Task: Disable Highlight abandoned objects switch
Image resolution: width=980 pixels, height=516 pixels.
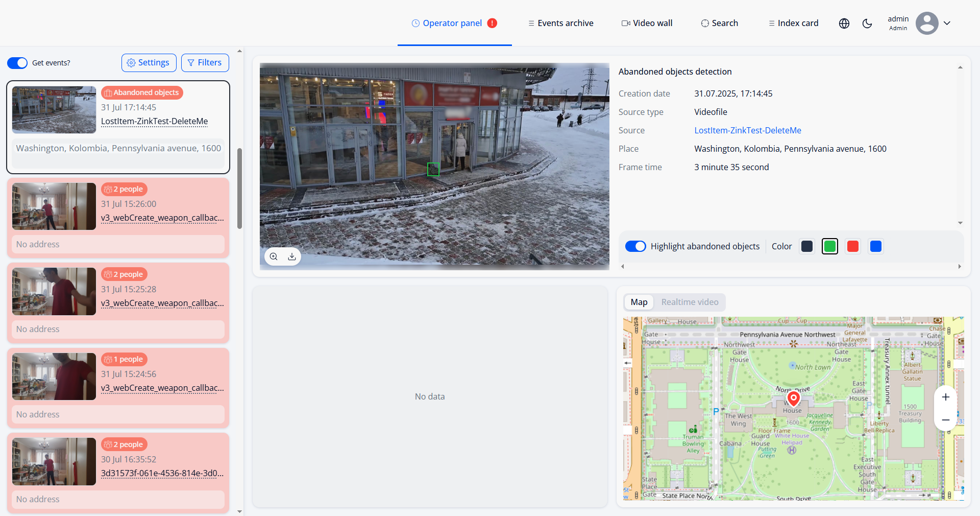Action: 635,246
